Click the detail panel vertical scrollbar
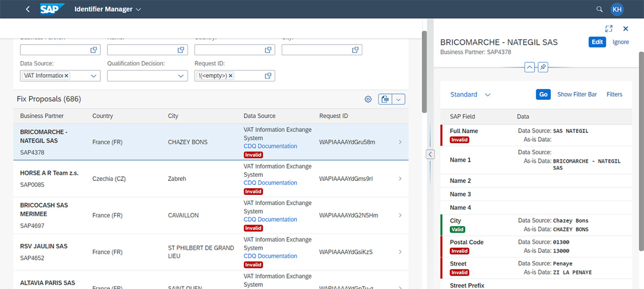This screenshot has width=644, height=289. [641, 150]
